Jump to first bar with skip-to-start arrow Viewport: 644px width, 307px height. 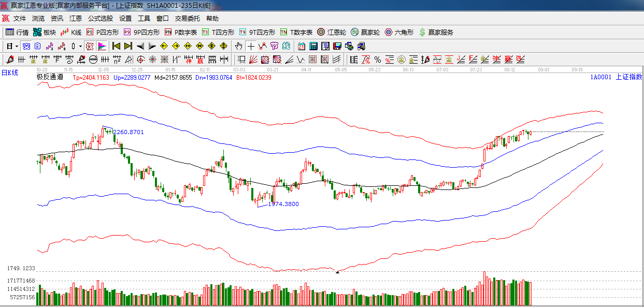[117, 46]
